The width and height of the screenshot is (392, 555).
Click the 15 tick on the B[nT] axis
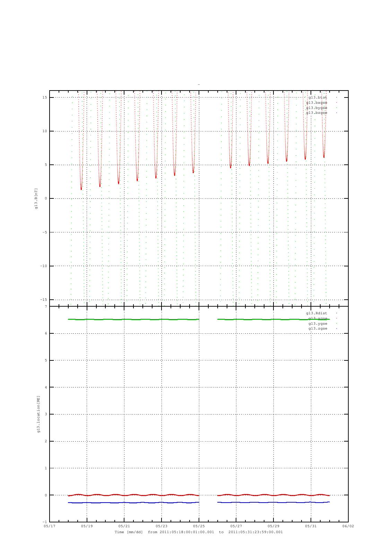point(44,97)
